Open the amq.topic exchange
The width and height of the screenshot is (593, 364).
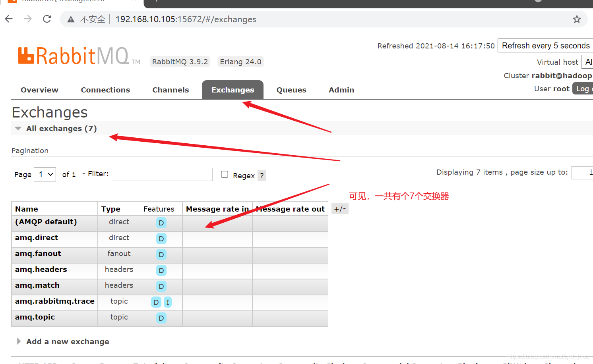(35, 317)
